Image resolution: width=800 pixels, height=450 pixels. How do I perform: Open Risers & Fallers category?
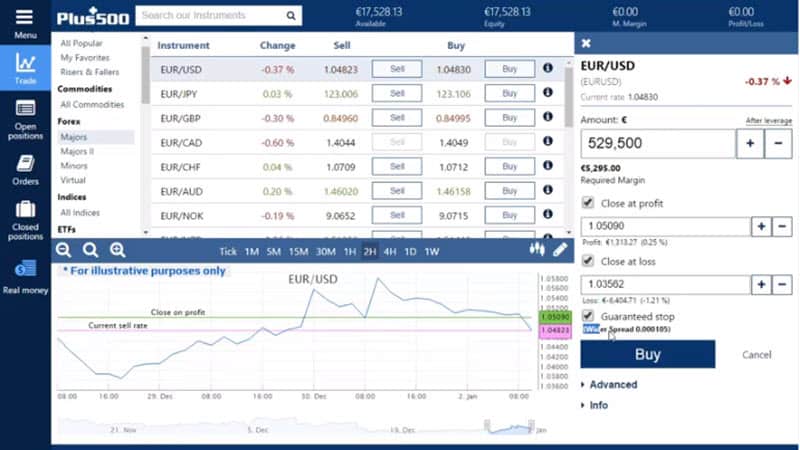(x=89, y=72)
